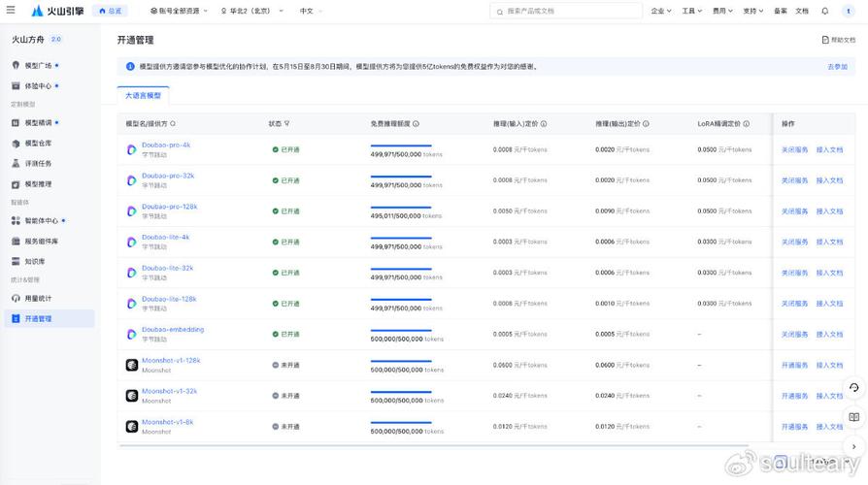Click 接入文档 for Doubao-pro-128k

pyautogui.click(x=829, y=211)
